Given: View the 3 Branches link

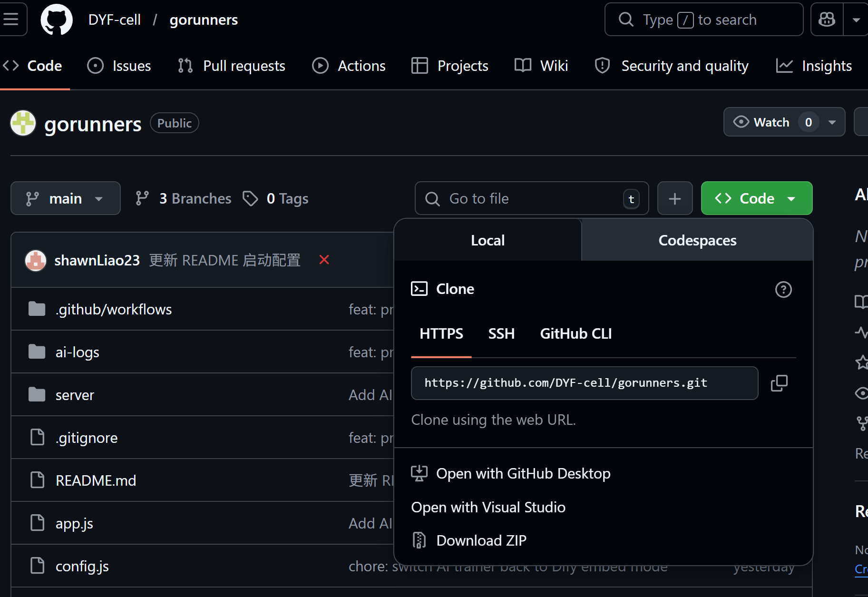Looking at the screenshot, I should pos(183,198).
